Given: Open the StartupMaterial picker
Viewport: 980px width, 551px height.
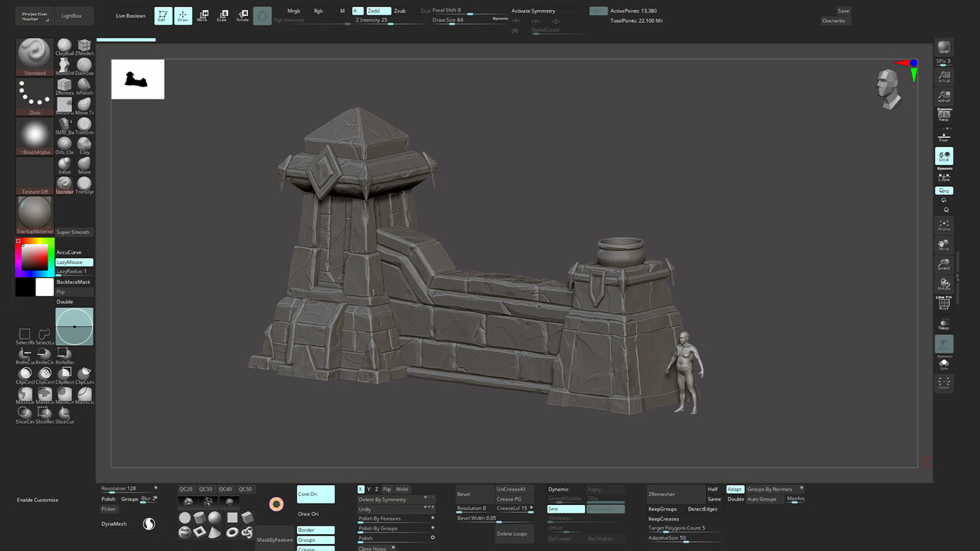Looking at the screenshot, I should 34,216.
